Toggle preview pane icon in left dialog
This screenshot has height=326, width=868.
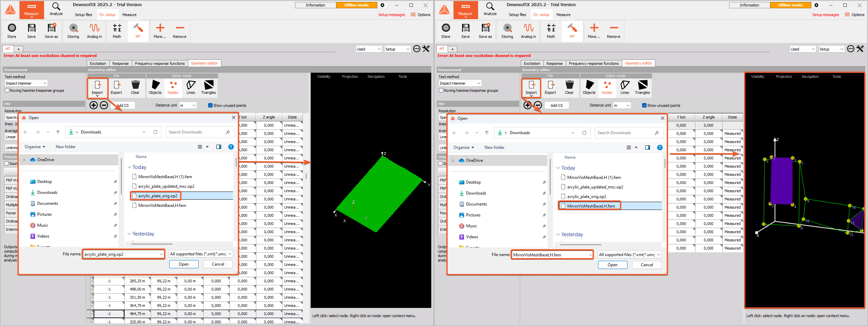tap(219, 147)
